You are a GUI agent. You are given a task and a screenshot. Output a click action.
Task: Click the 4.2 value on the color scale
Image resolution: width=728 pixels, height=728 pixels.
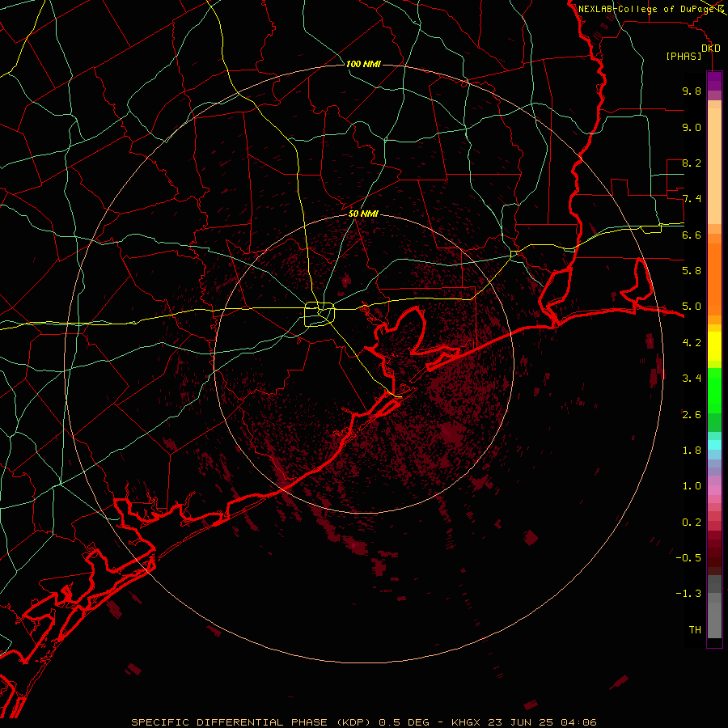click(692, 343)
